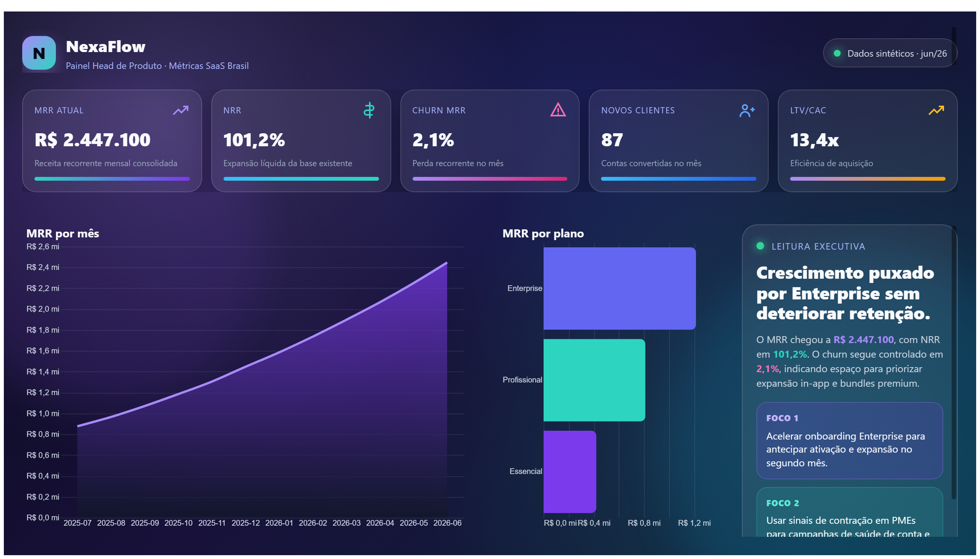The image size is (980, 559).
Task: Click the Novos Clientes blue progress bar
Action: 678,179
